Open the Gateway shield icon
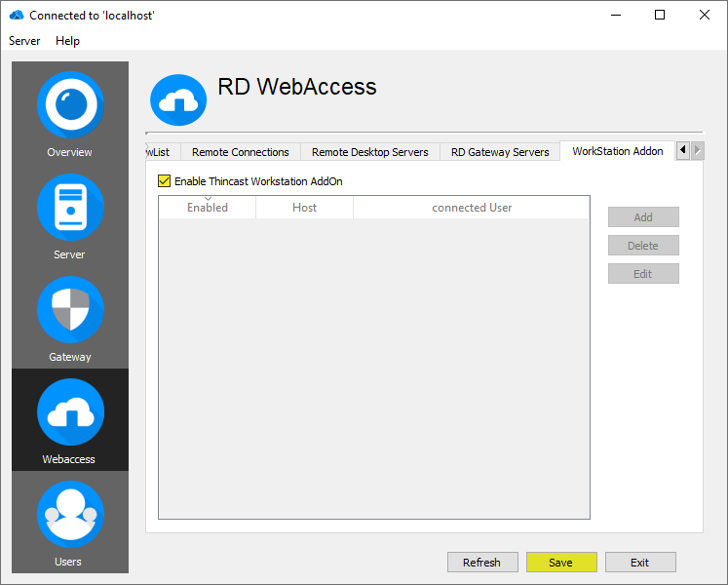The image size is (728, 585). pos(70,309)
